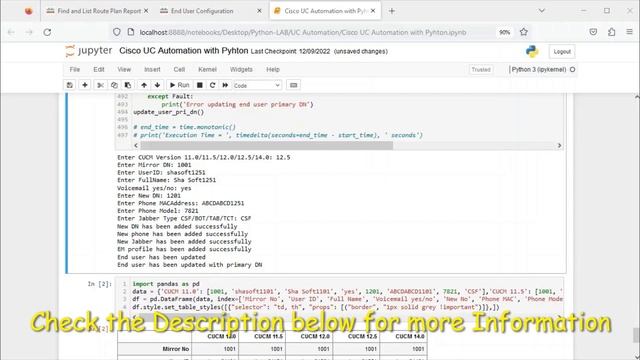Restart kernel and run all cells icon

coord(225,85)
